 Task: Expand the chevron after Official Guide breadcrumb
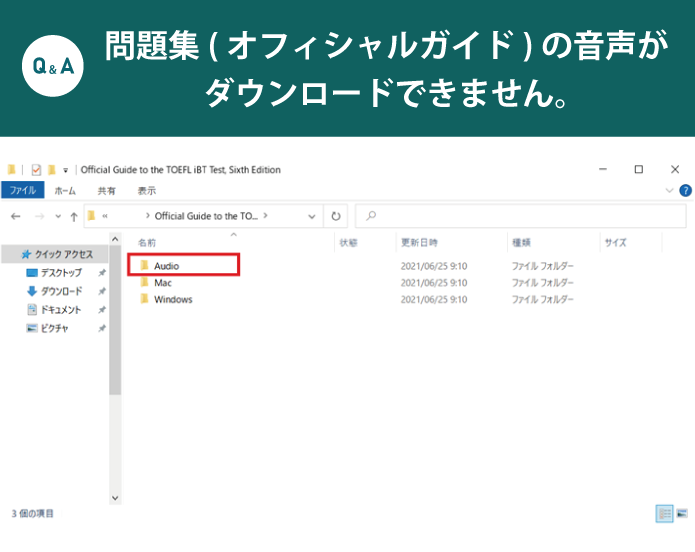(266, 215)
